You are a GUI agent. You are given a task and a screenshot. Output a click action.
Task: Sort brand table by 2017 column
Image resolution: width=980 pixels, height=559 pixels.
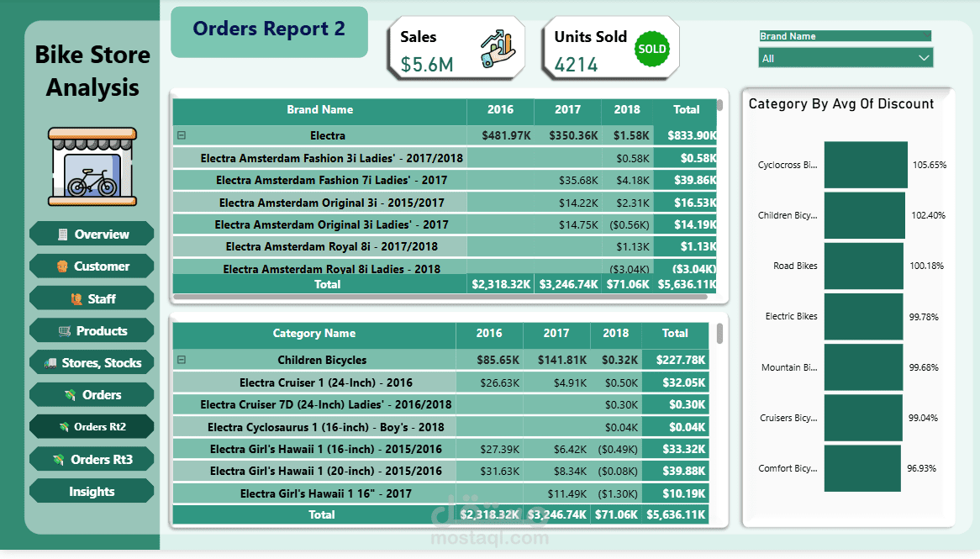pos(567,109)
